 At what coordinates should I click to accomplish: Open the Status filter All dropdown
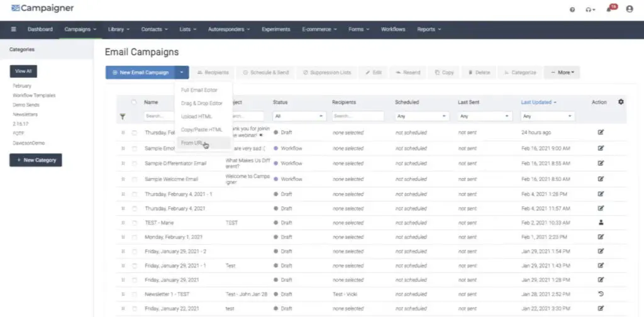pyautogui.click(x=299, y=116)
